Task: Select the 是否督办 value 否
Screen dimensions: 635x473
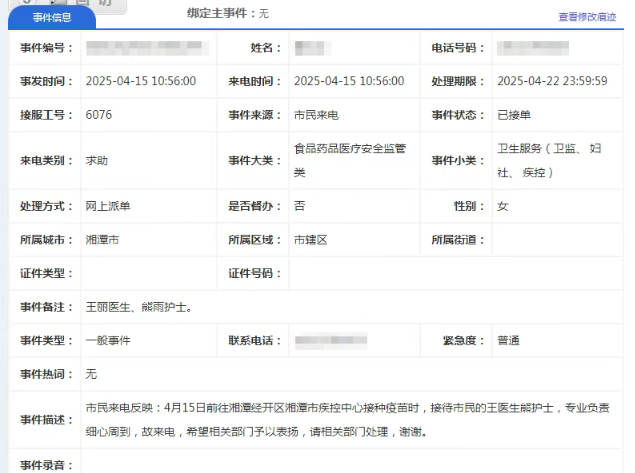Action: (300, 206)
